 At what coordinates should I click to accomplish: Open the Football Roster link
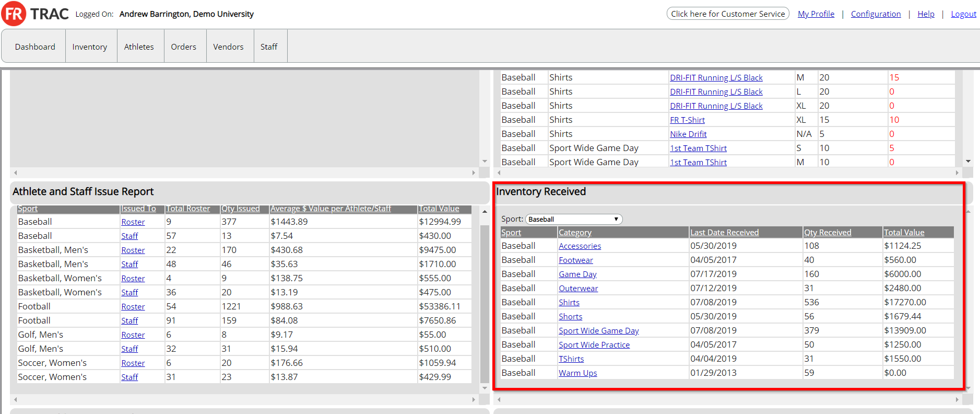pos(133,307)
